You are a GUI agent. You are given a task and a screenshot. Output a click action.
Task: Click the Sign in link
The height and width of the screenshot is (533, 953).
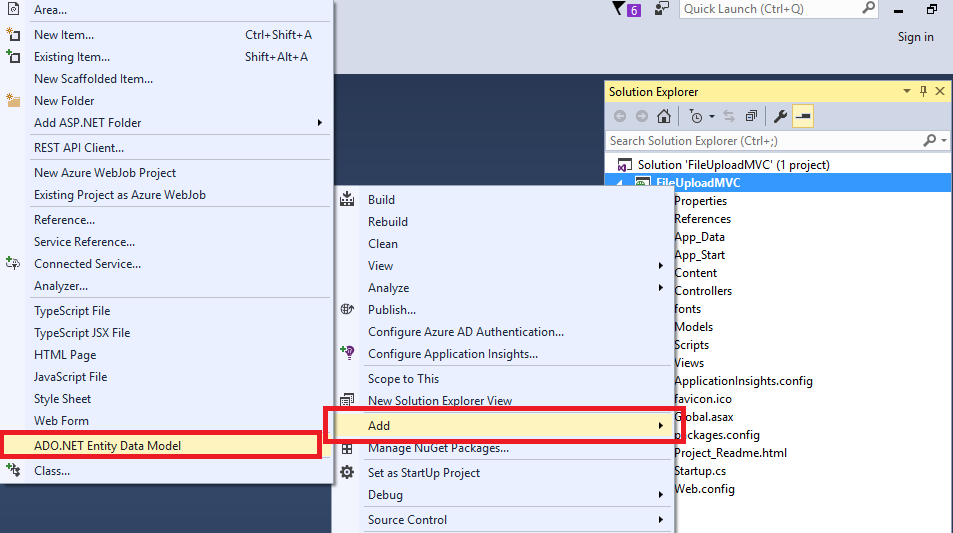pos(915,37)
